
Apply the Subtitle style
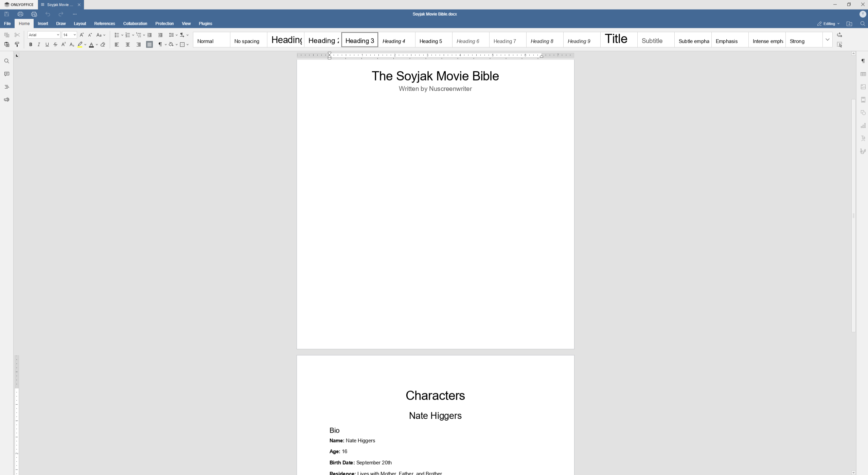coord(655,40)
